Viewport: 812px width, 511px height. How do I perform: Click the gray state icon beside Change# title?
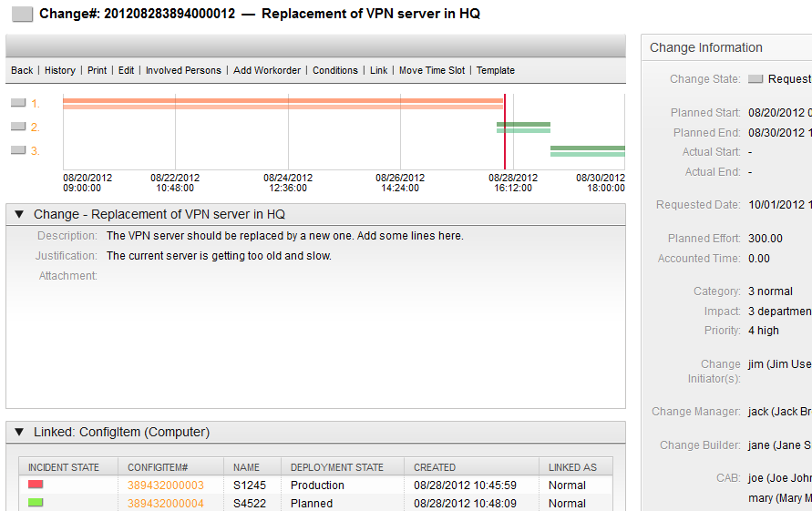[x=23, y=15]
